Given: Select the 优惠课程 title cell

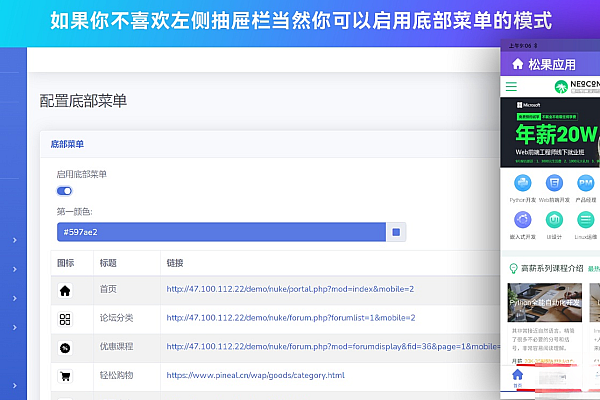Looking at the screenshot, I should click(116, 346).
